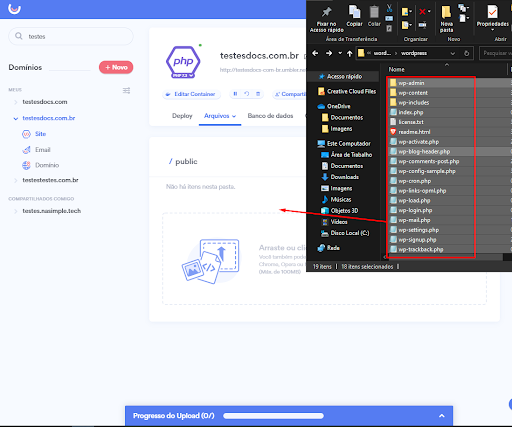512x427 pixels.
Task: Open Disco Local (C:) in sidebar
Action: pyautogui.click(x=345, y=233)
